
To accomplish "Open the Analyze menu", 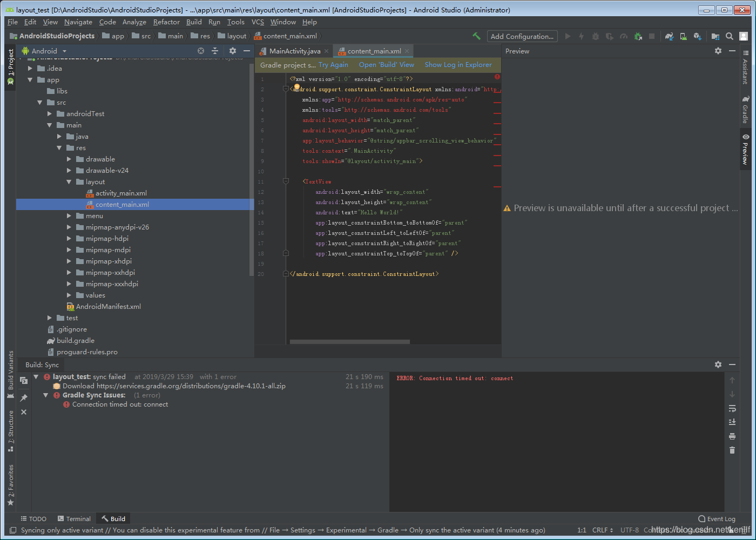I will pyautogui.click(x=134, y=22).
